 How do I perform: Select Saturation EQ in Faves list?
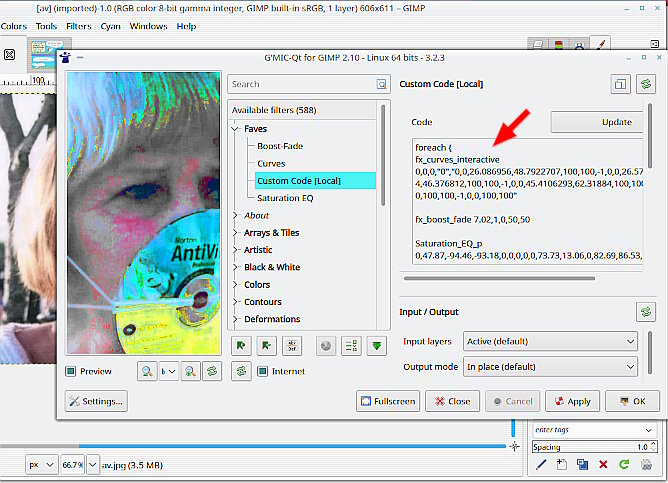tap(285, 198)
